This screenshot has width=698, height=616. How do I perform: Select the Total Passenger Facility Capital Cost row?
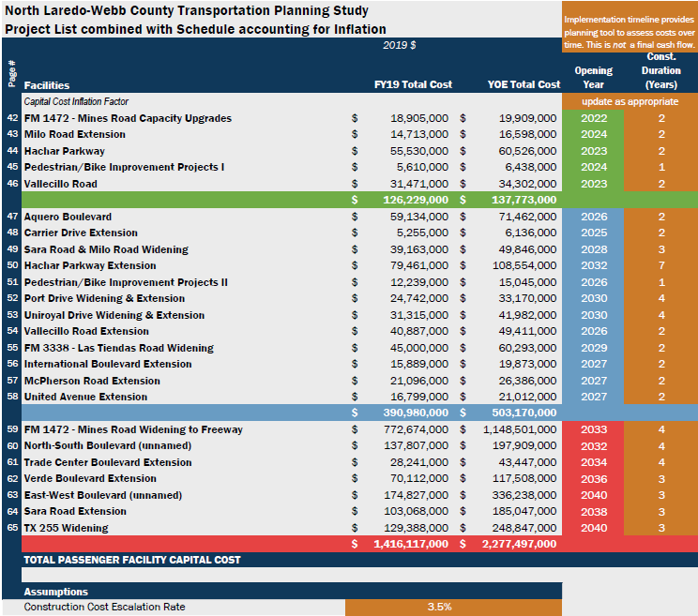coord(132,560)
